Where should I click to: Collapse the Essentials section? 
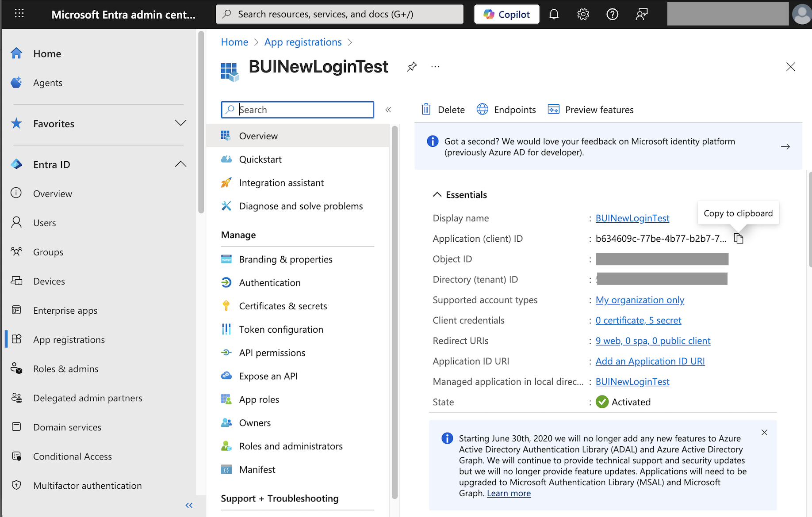point(437,194)
